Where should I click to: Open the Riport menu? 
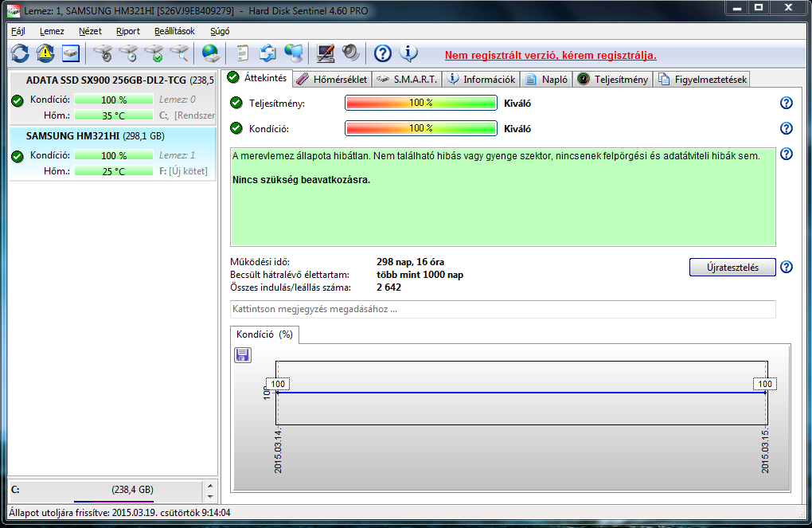click(128, 31)
